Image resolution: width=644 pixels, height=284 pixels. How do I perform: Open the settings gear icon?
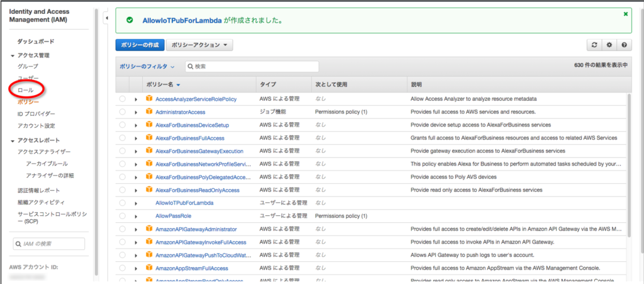(x=609, y=45)
